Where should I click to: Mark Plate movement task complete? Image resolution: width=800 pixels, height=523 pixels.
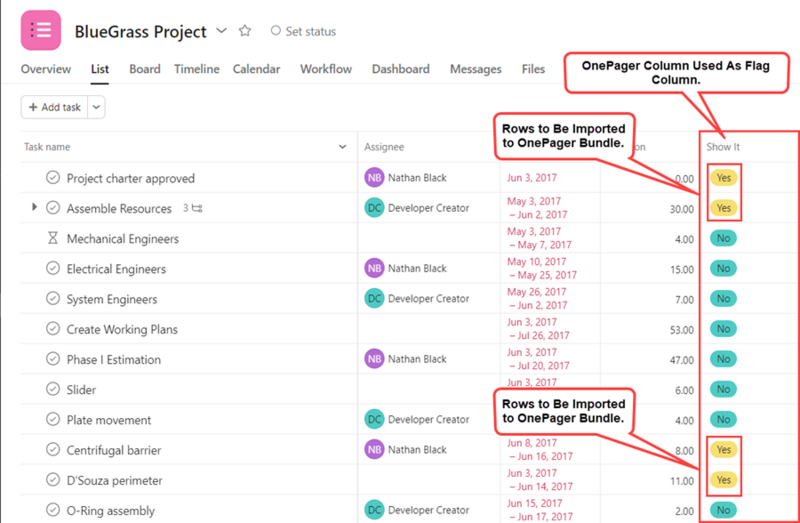[53, 419]
